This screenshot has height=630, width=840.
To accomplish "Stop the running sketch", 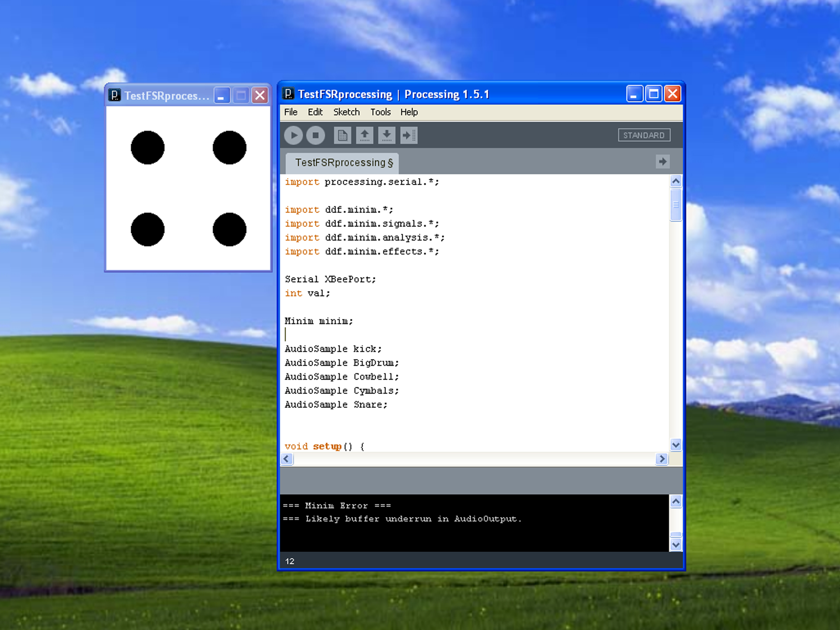I will coord(315,135).
